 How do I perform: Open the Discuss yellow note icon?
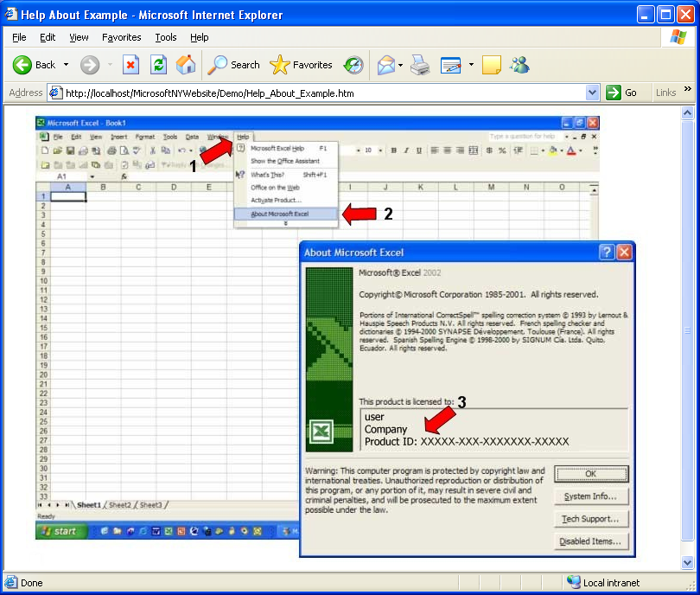[x=491, y=65]
